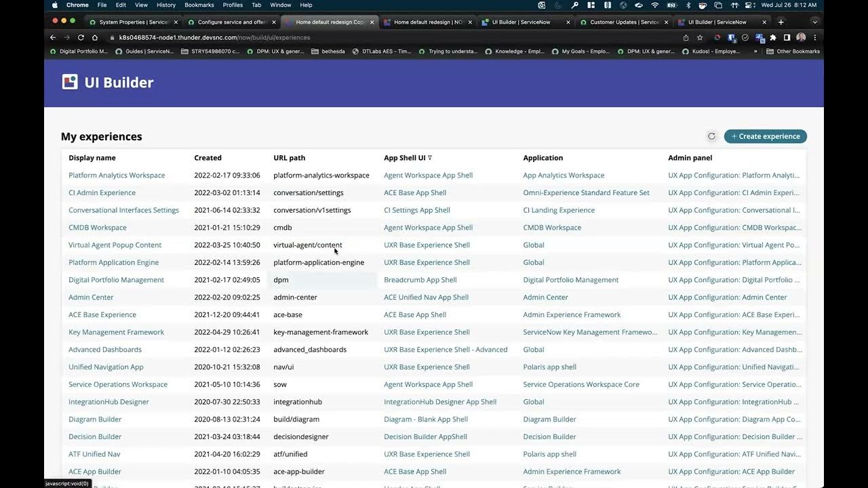The width and height of the screenshot is (868, 488).
Task: Open Chrome three-dot menu
Action: 814,37
